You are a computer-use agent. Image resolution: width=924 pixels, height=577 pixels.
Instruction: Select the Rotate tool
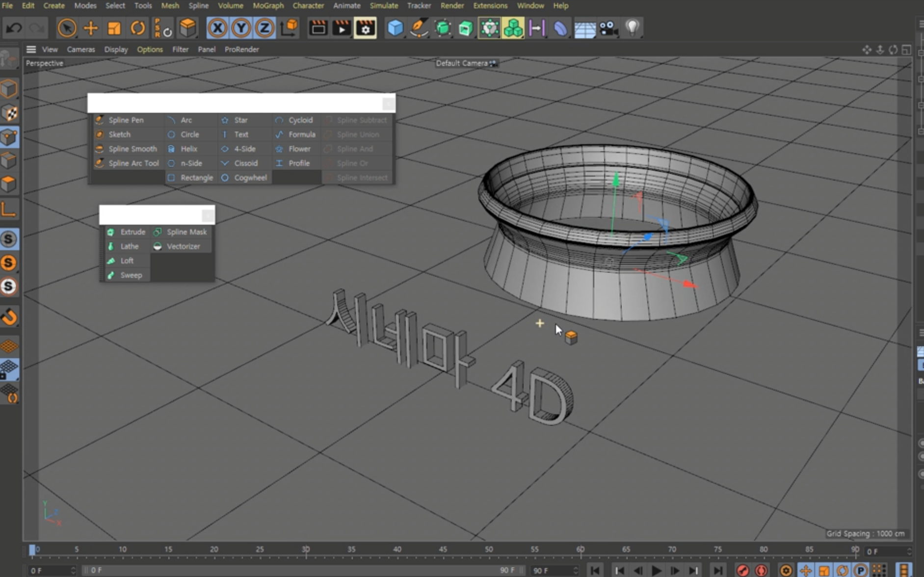[138, 28]
